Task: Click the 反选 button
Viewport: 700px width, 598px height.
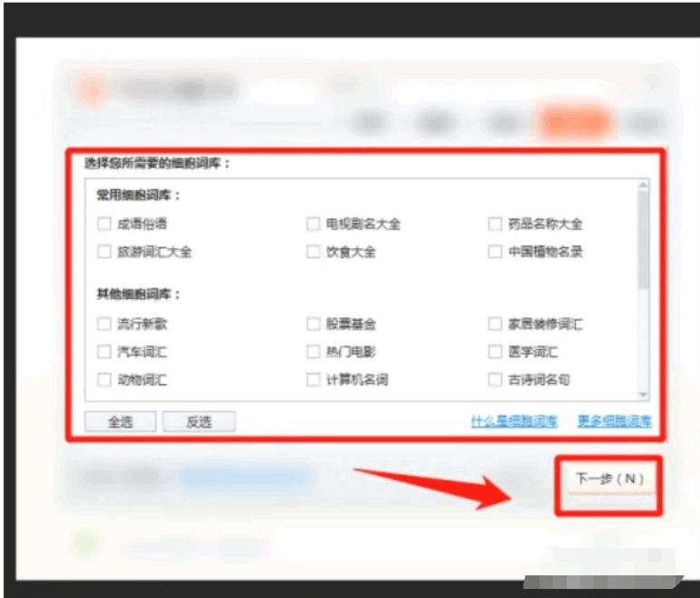Action: point(199,421)
